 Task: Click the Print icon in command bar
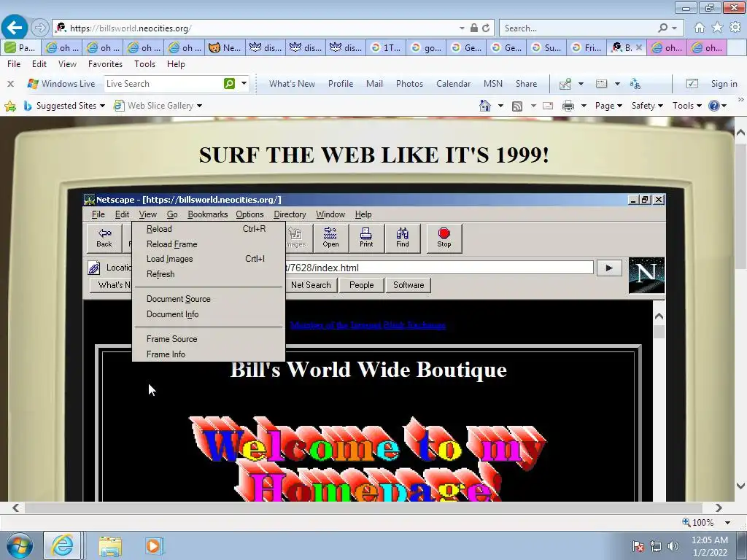point(568,106)
